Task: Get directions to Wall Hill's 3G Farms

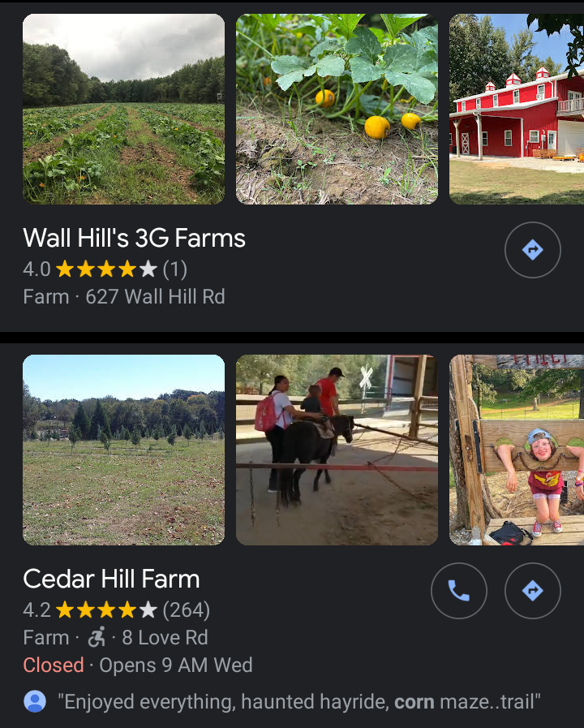Action: pos(532,250)
